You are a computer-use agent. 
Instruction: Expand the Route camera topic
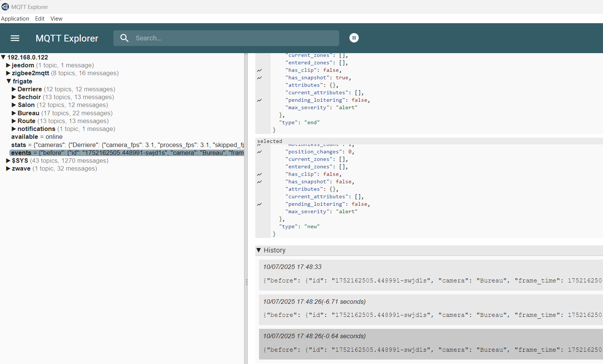14,121
